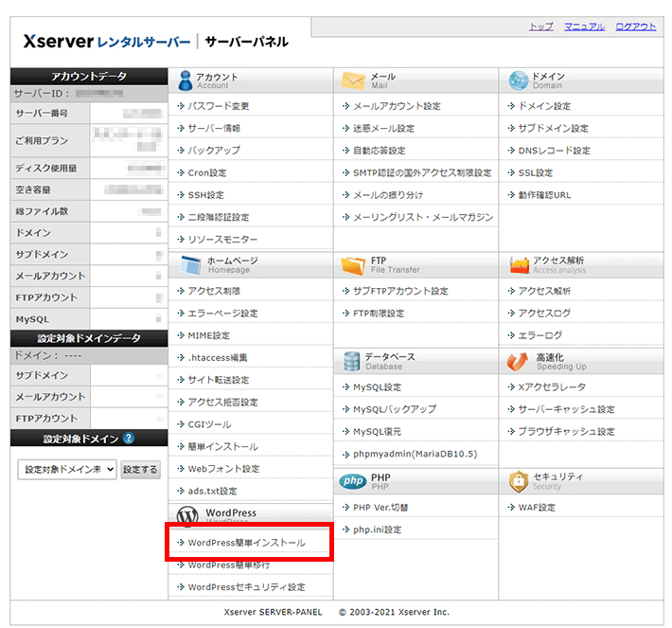The width and height of the screenshot is (672, 628).
Task: Open WordPress簡単移行
Action: (229, 565)
